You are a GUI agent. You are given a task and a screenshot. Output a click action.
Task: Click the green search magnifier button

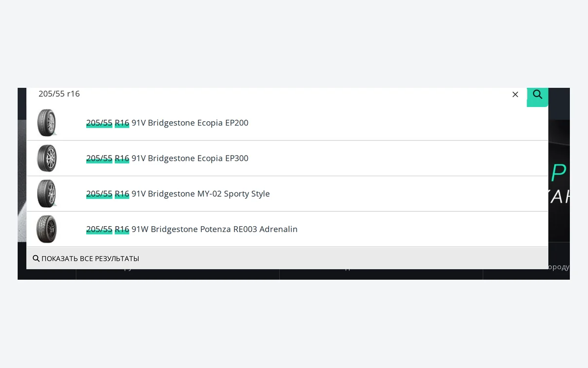(x=537, y=97)
